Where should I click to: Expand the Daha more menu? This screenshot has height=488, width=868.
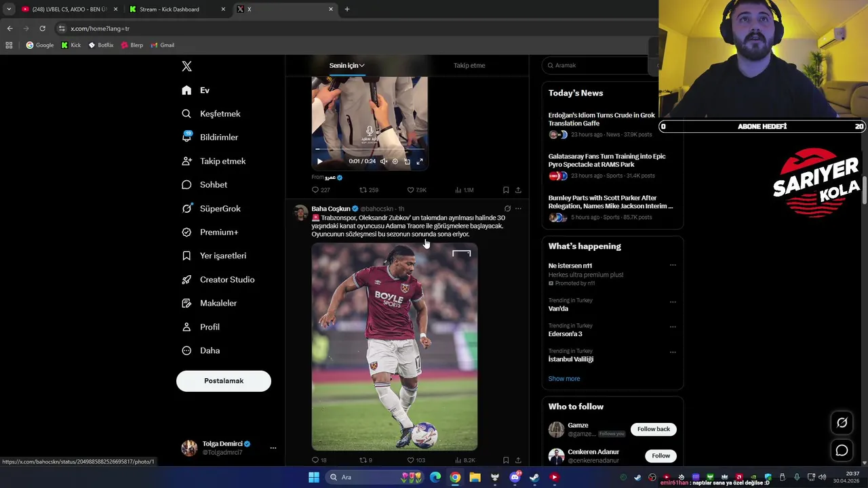click(x=201, y=350)
